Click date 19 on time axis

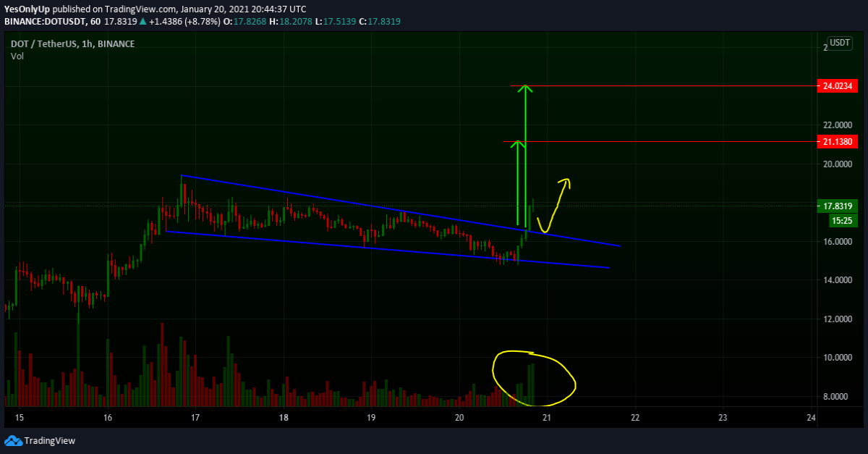click(x=371, y=418)
